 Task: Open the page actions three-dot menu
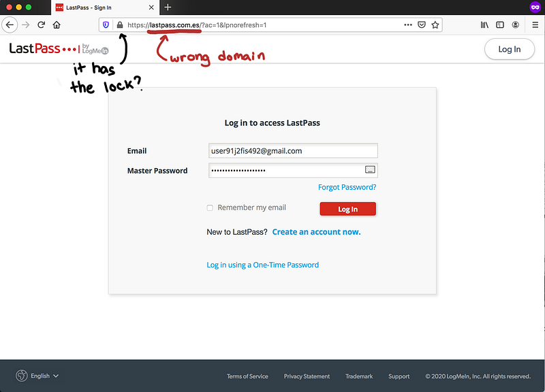[408, 25]
